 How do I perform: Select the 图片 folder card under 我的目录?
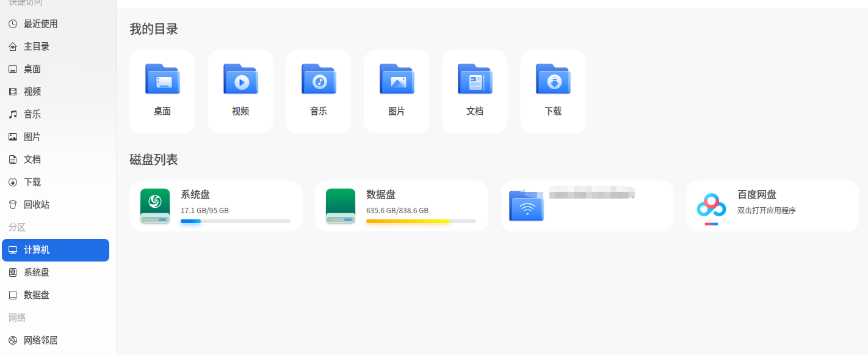tap(397, 92)
